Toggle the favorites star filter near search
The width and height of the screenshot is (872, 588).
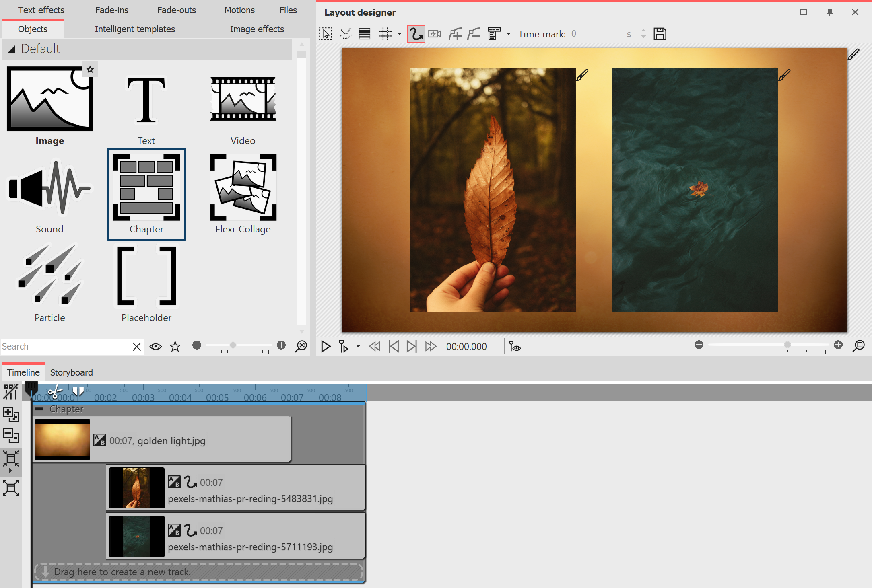[175, 346]
